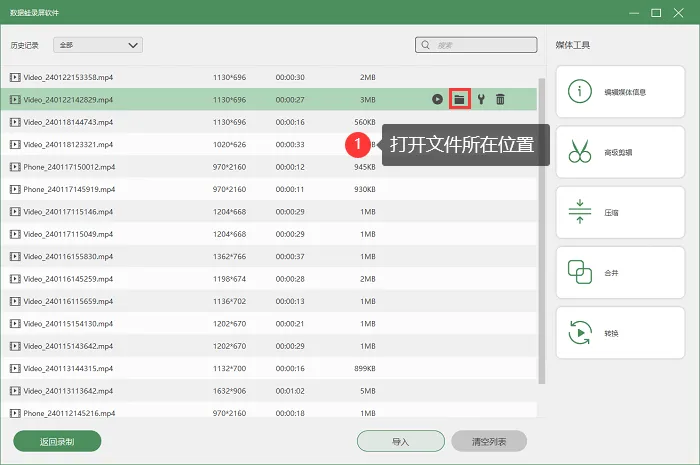Click the 560KB file size cell

tap(365, 122)
